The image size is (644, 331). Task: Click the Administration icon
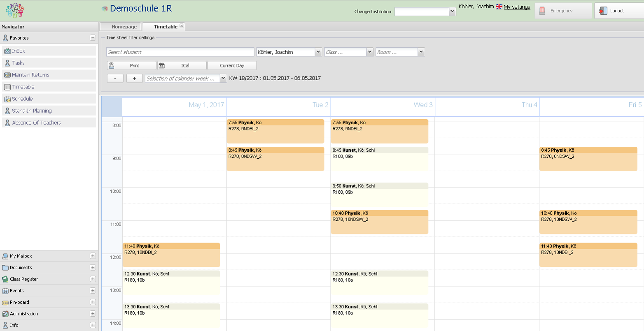click(x=5, y=314)
